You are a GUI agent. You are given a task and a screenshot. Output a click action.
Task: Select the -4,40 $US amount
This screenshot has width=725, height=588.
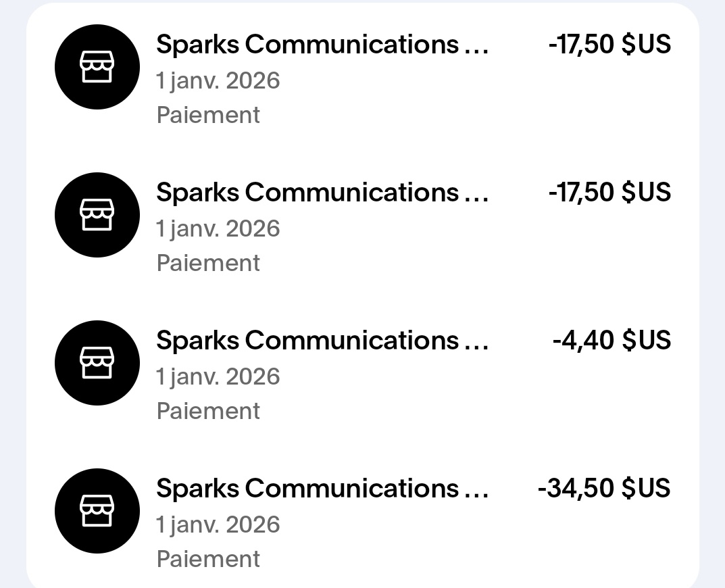(x=611, y=341)
